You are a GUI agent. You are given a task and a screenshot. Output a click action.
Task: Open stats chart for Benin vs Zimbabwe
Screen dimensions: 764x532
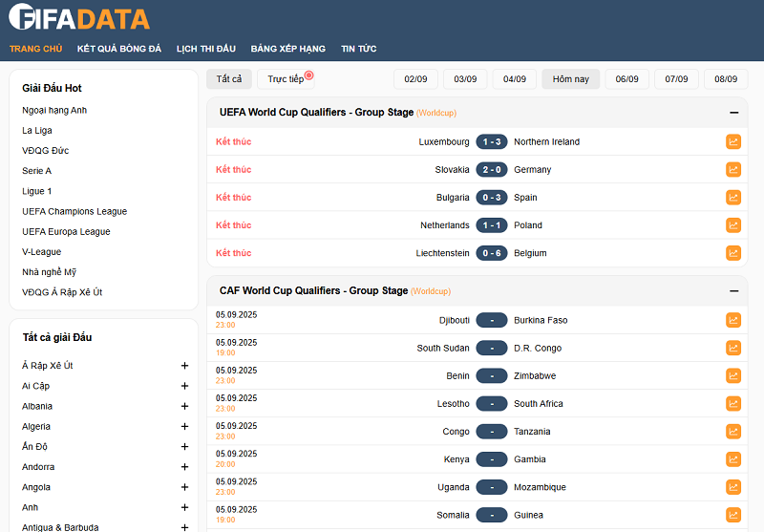[733, 375]
